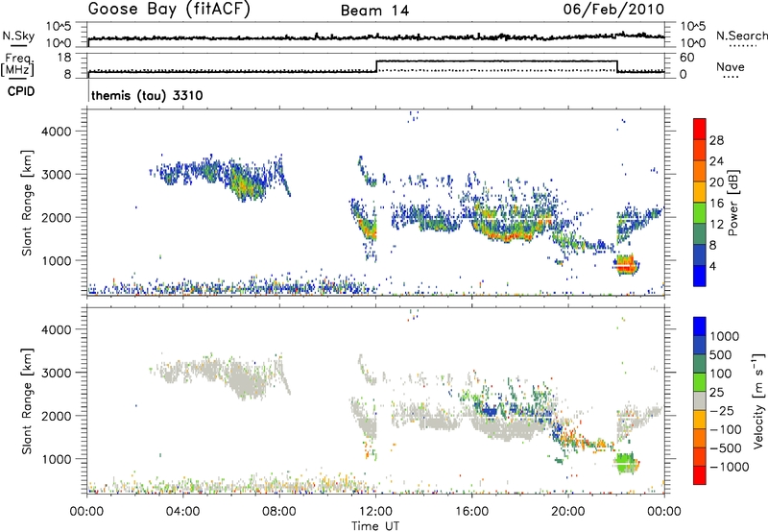The height and width of the screenshot is (532, 768).
Task: Click the '18' frequency axis tick label
Action: [x=64, y=58]
